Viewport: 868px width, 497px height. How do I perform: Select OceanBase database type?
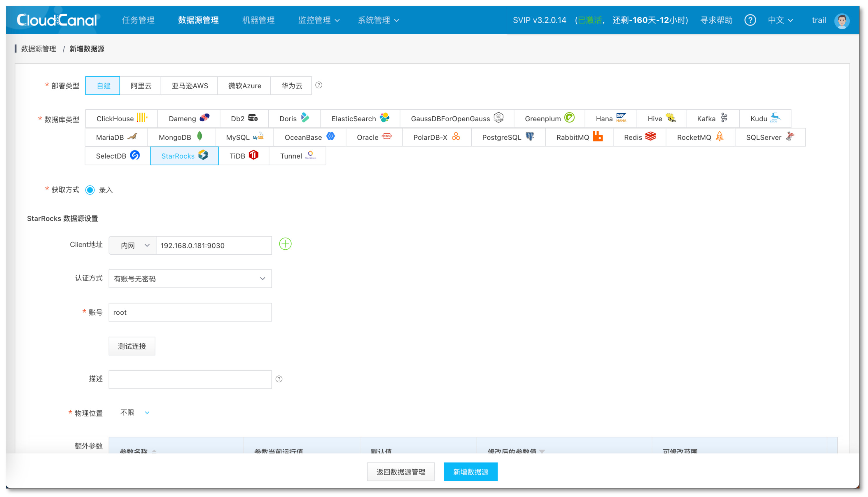click(309, 137)
